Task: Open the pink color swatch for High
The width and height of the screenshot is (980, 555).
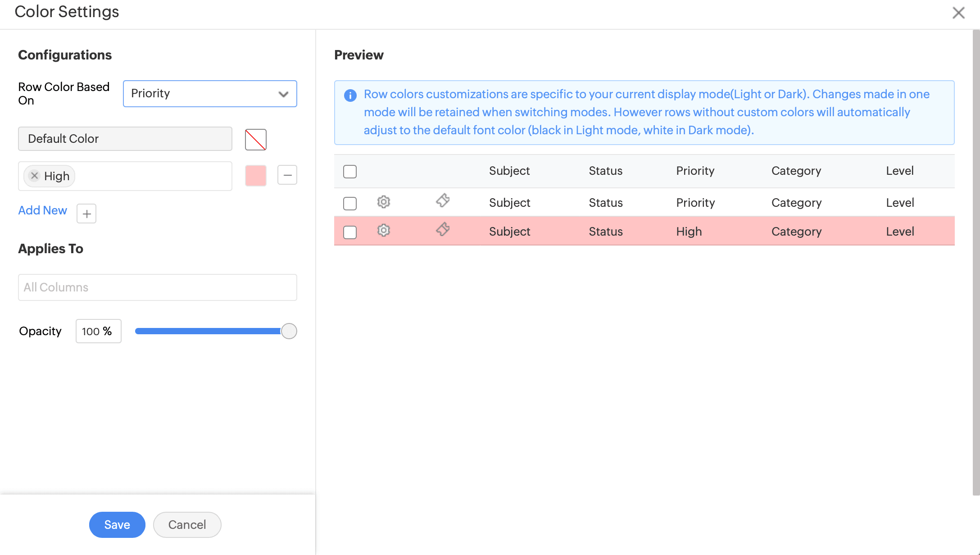Action: (256, 176)
